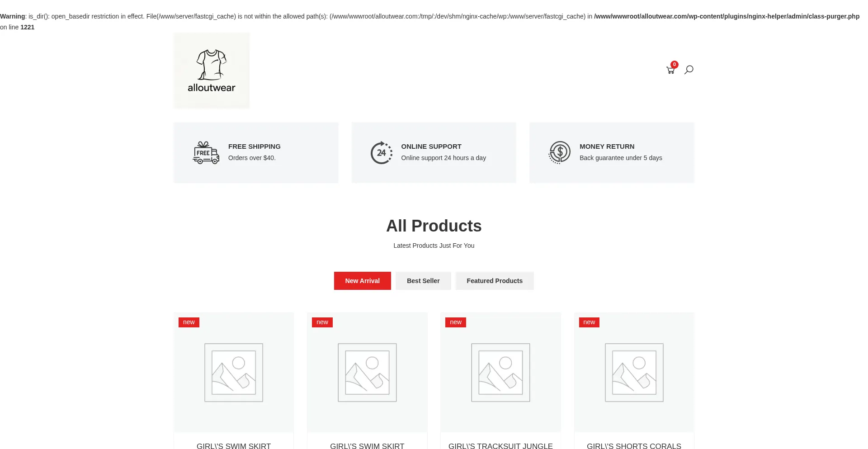Click 'Online support 24 hours a day' text
This screenshot has width=868, height=449.
click(x=443, y=158)
